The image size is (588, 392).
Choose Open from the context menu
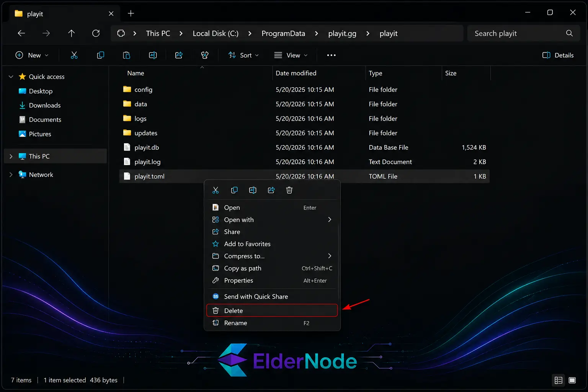[272, 207]
